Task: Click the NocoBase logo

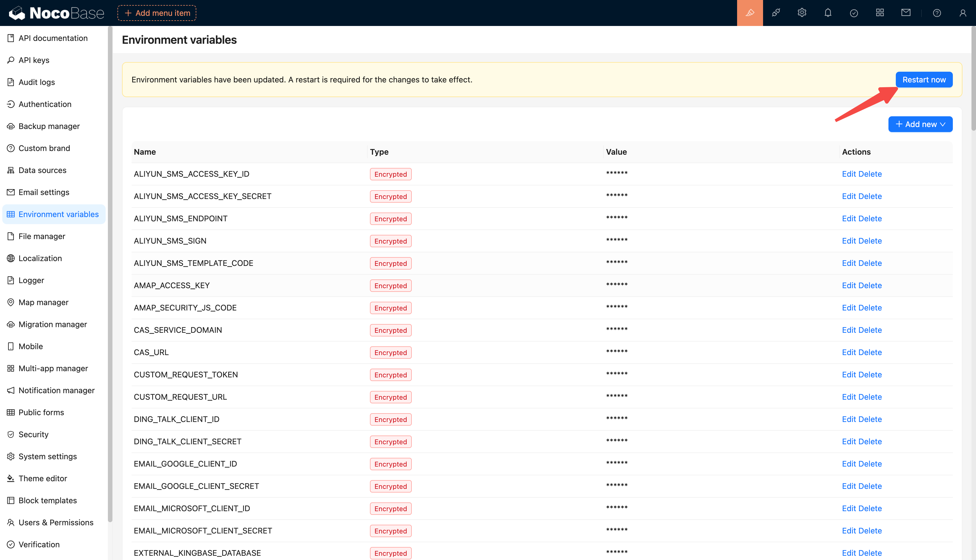Action: pyautogui.click(x=56, y=13)
